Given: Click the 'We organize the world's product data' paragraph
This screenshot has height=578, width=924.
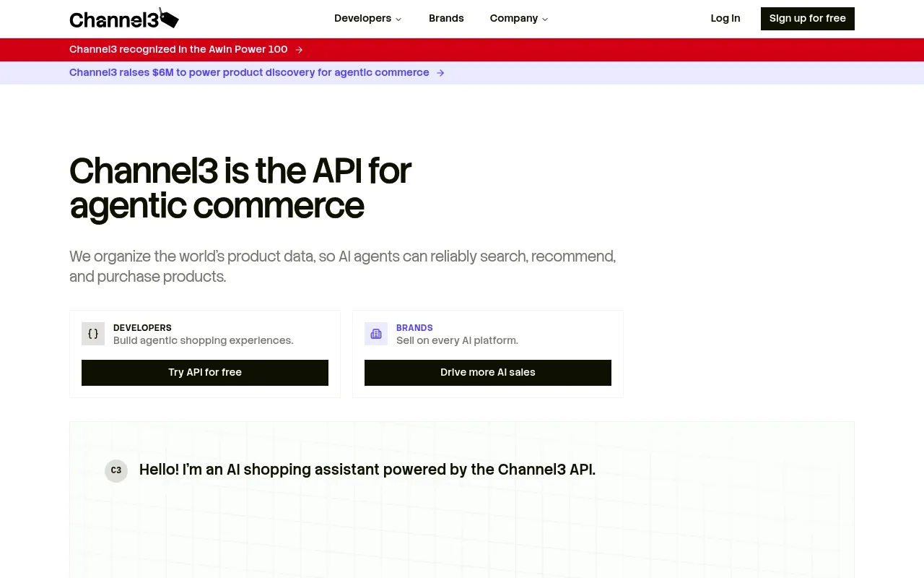Looking at the screenshot, I should [x=342, y=267].
